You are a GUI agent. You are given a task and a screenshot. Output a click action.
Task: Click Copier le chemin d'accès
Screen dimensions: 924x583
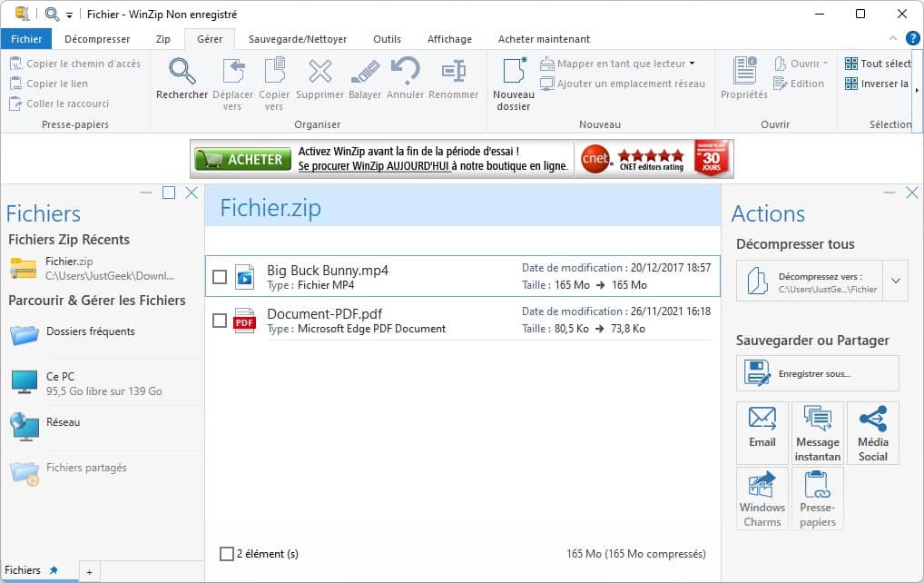[75, 64]
